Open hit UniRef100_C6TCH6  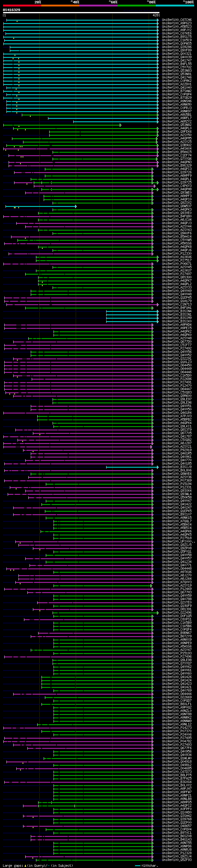[x=177, y=20]
